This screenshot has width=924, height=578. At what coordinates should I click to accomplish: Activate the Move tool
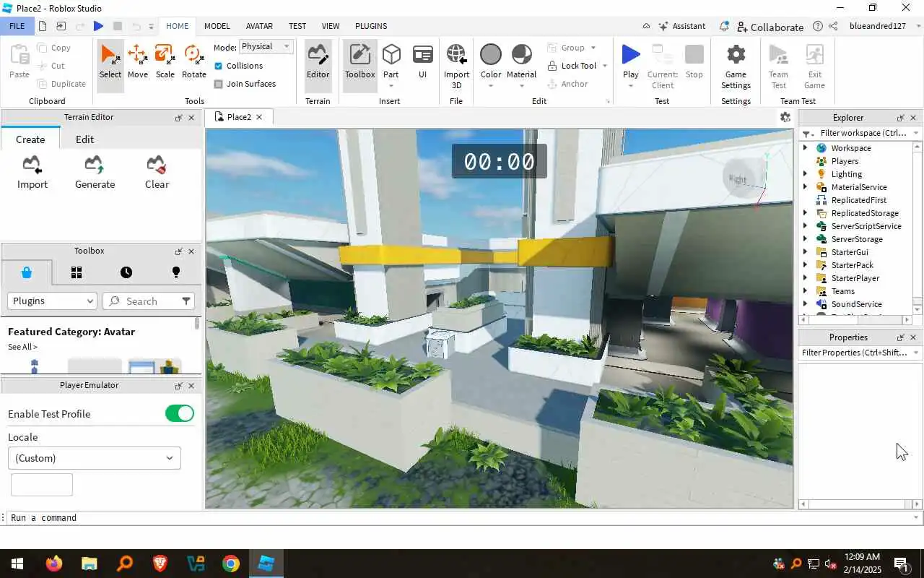[x=137, y=61]
